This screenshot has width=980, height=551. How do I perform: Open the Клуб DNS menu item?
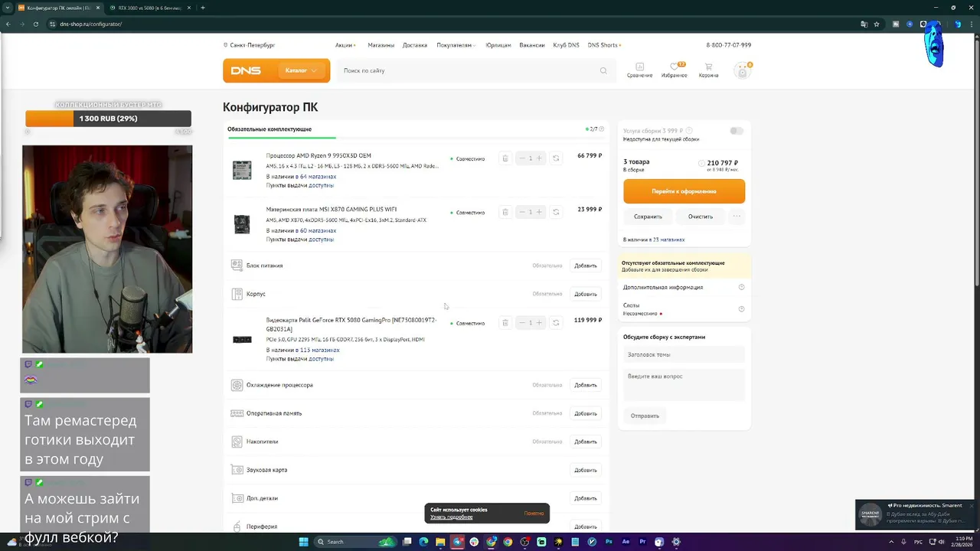pos(566,45)
